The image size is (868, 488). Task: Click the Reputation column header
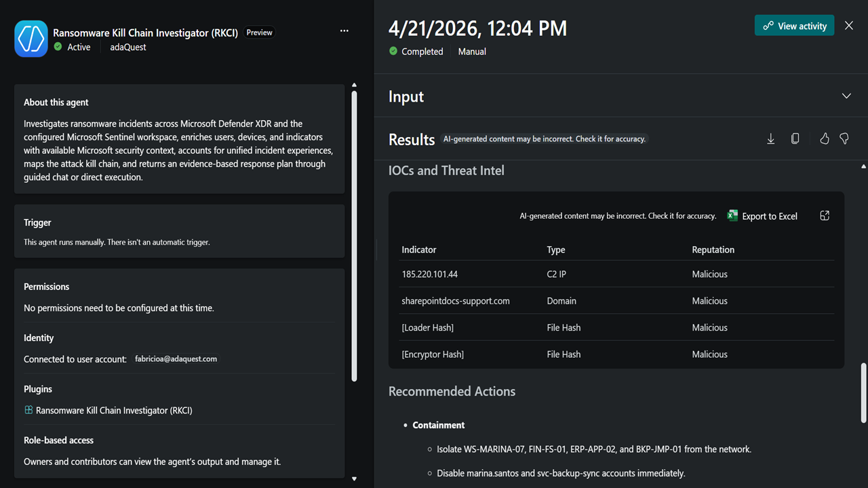click(713, 249)
